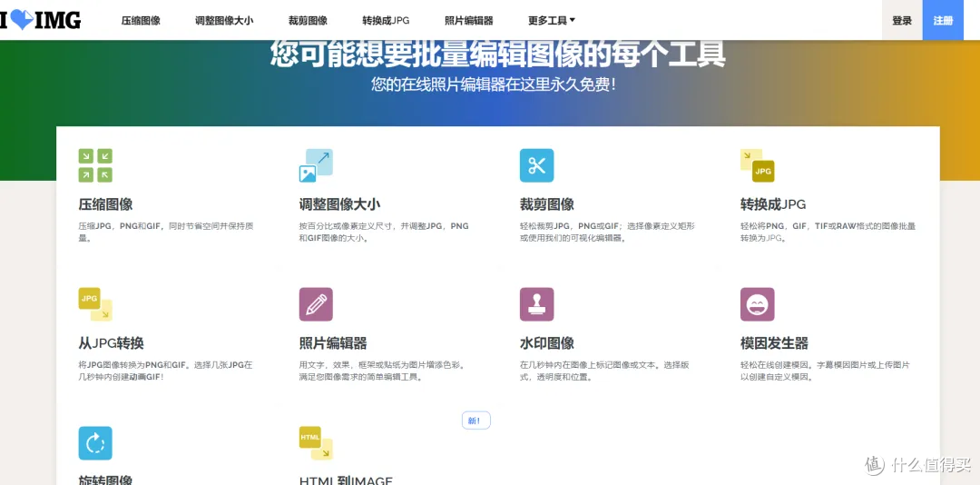The height and width of the screenshot is (485, 980).
Task: Open 裁剪图像 in the top navigation
Action: [308, 21]
